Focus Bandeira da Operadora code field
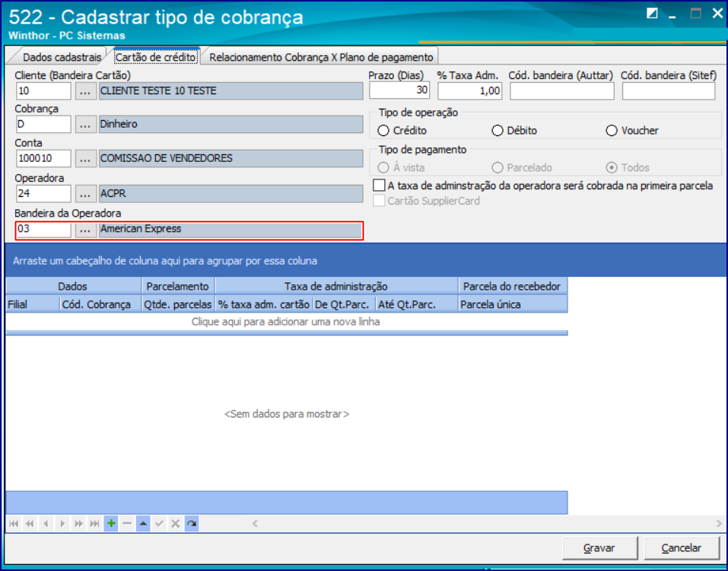This screenshot has height=571, width=728. pos(43,230)
